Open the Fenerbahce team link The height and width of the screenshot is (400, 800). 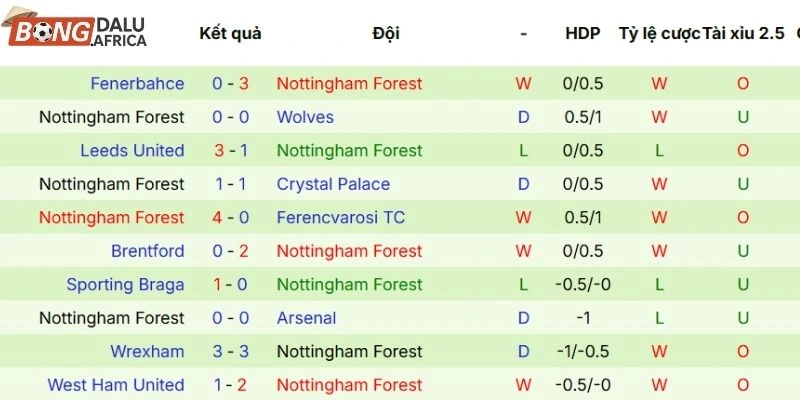(137, 84)
